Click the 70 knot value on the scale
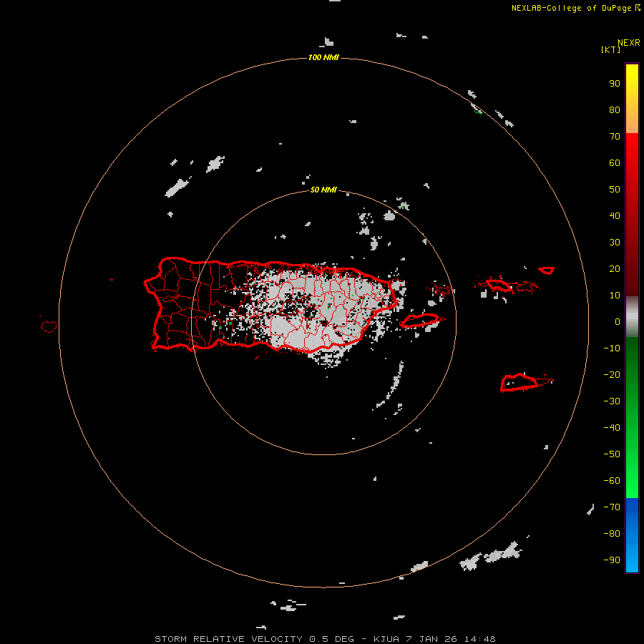644x644 pixels. tap(615, 137)
